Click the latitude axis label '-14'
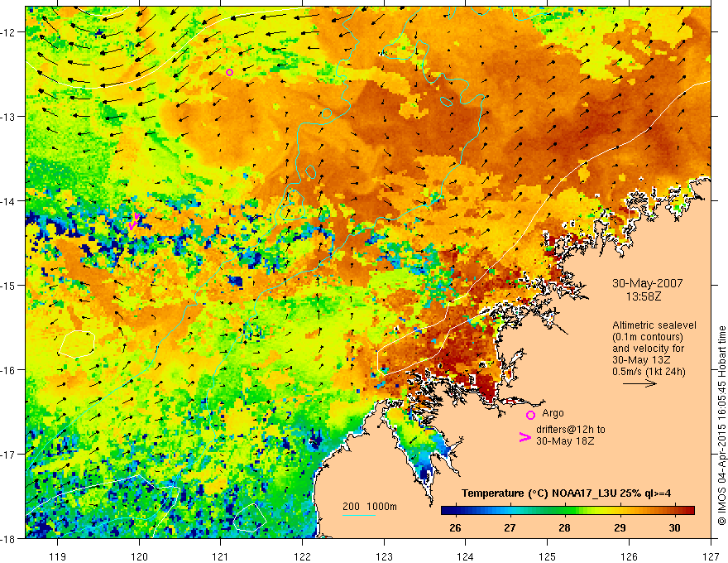The height and width of the screenshot is (563, 728). (8, 200)
